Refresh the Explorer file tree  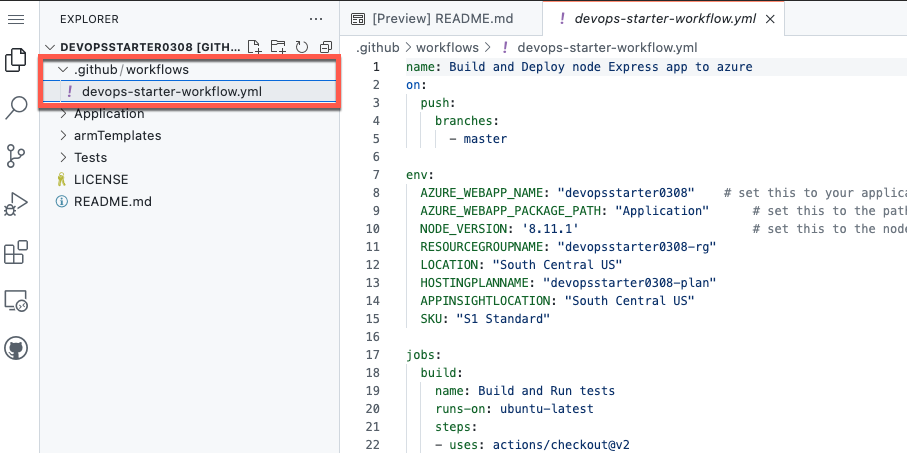pyautogui.click(x=301, y=47)
